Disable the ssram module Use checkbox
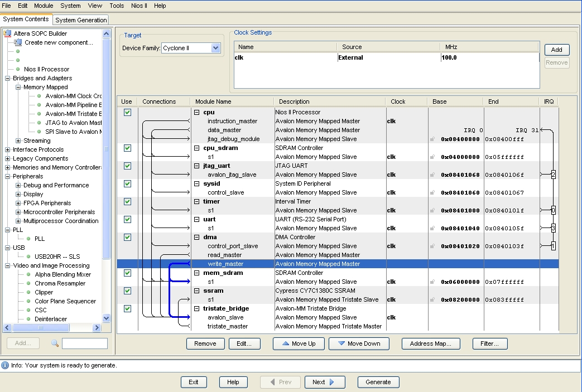 [x=127, y=291]
